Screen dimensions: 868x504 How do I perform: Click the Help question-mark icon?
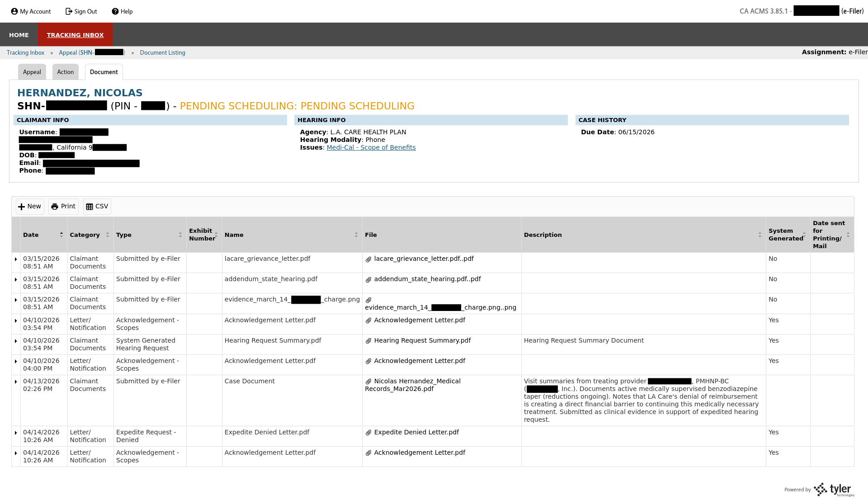pos(115,11)
